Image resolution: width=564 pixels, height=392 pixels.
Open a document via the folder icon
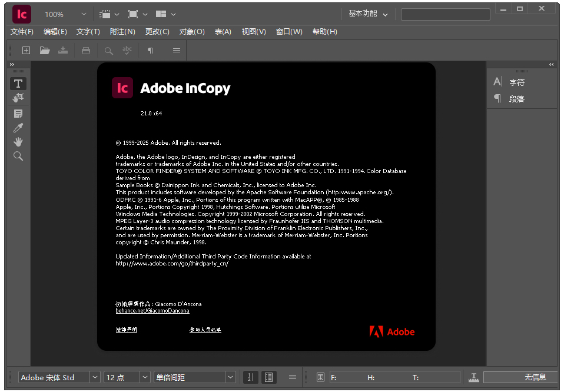(x=45, y=50)
